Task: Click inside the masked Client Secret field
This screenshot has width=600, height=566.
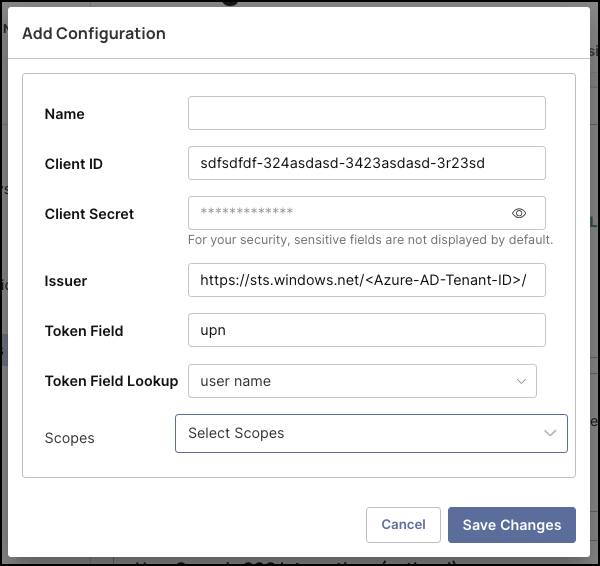Action: point(350,213)
